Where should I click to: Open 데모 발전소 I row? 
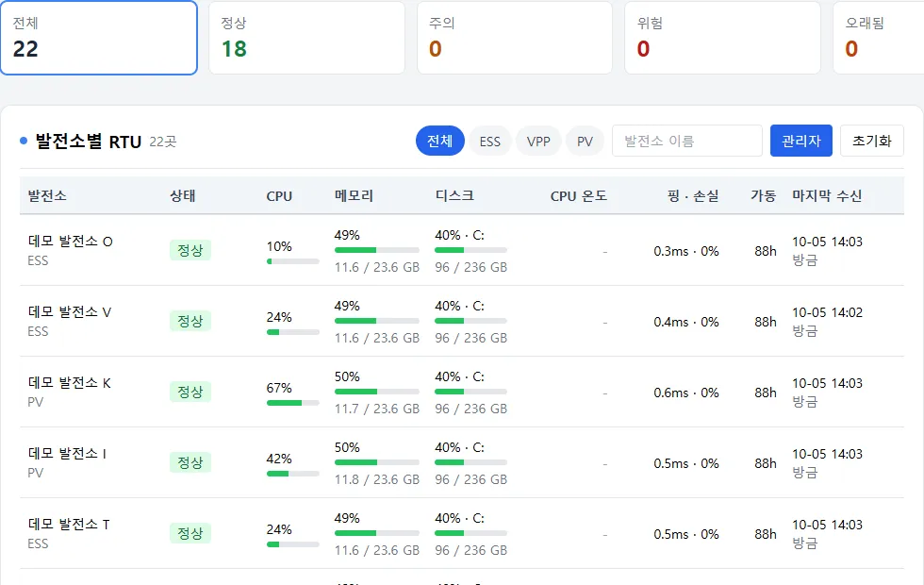(462, 462)
